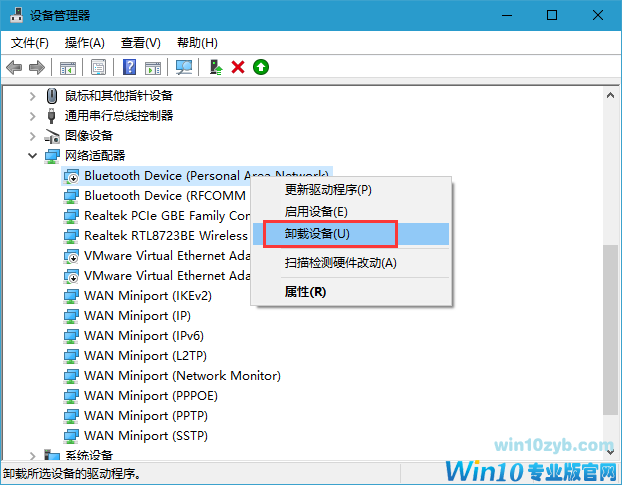Click the adapter icon for WAN Miniport (L2TP)
This screenshot has height=485, width=622.
point(71,356)
